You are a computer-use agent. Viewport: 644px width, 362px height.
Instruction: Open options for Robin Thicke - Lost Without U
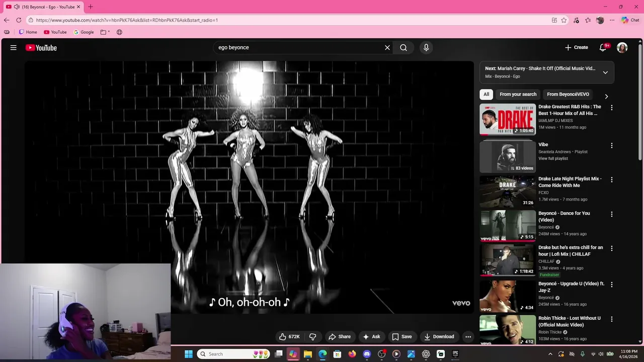pyautogui.click(x=612, y=319)
